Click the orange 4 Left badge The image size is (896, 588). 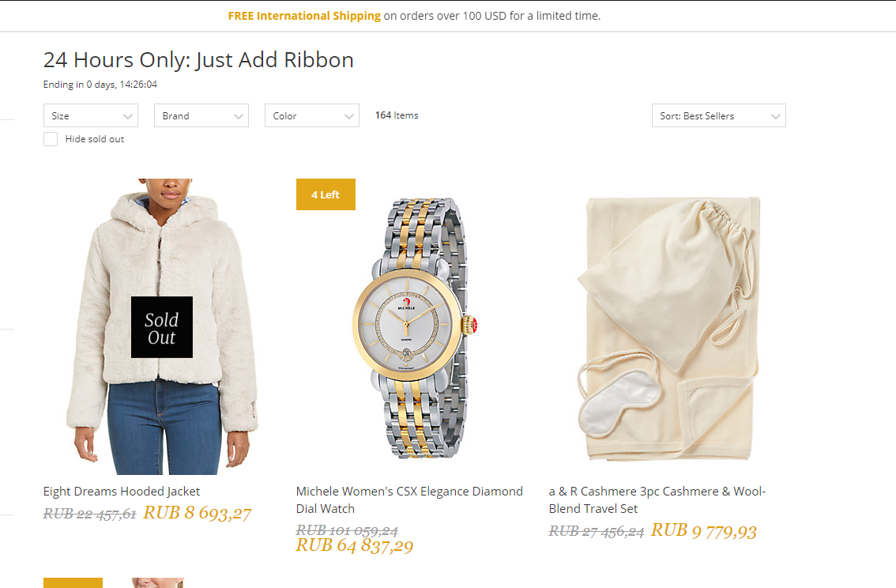click(x=326, y=194)
